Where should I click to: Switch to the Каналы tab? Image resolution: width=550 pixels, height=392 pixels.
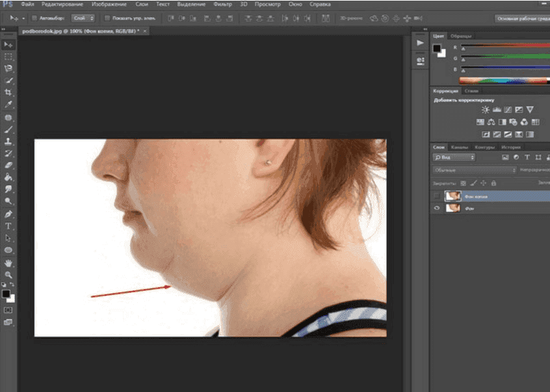click(x=459, y=147)
